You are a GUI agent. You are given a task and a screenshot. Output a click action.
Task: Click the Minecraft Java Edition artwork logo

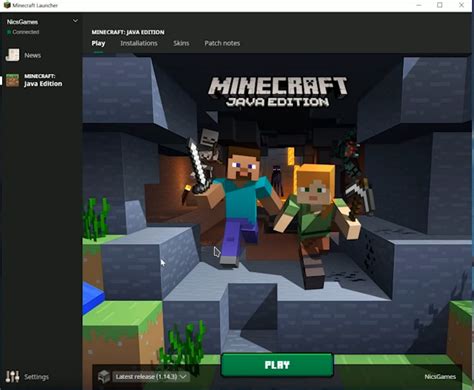[277, 92]
